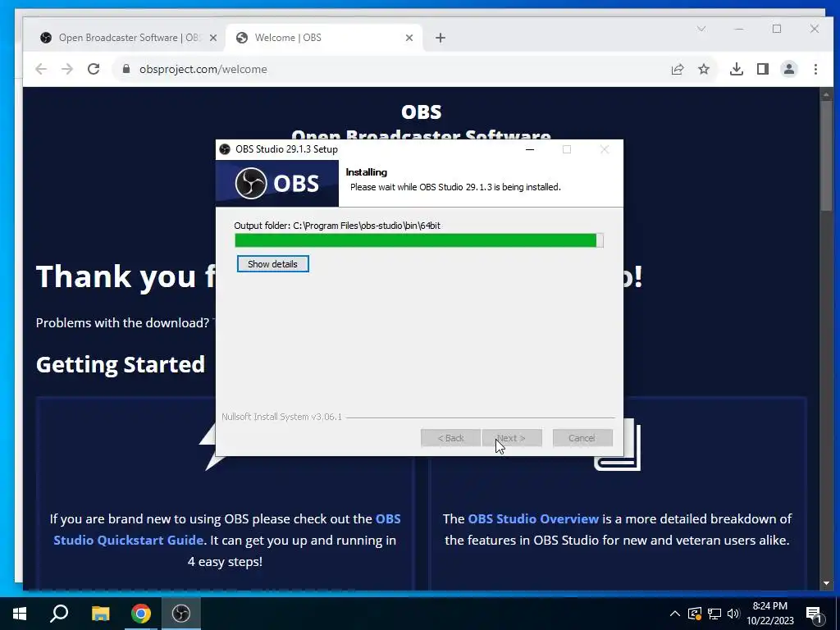This screenshot has height=630, width=840.
Task: Click the OBS icon in Setup title bar
Action: pos(225,149)
